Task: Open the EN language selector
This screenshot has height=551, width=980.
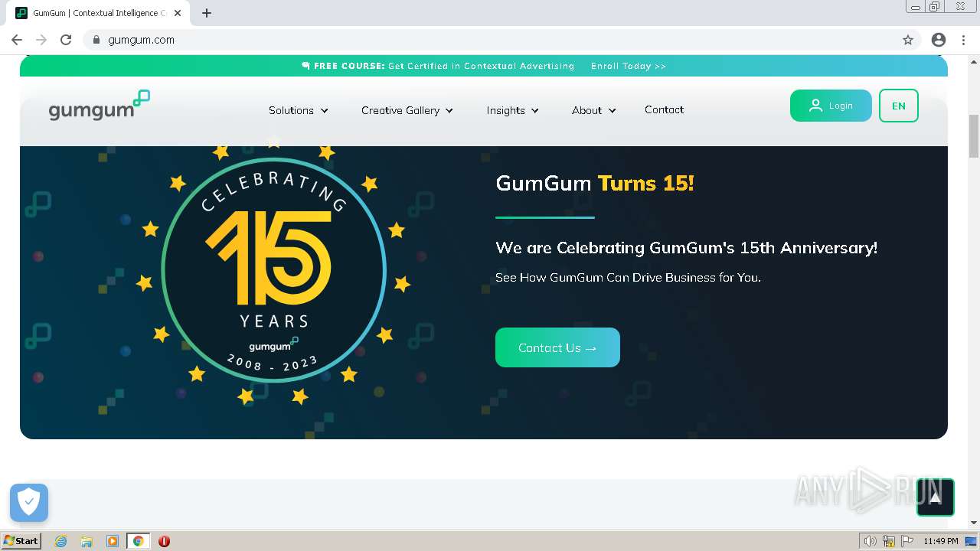Action: (x=899, y=106)
